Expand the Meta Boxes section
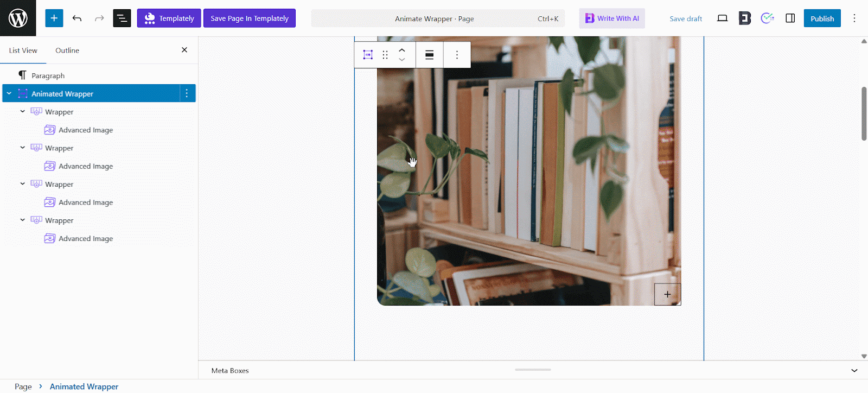The image size is (868, 393). click(854, 371)
